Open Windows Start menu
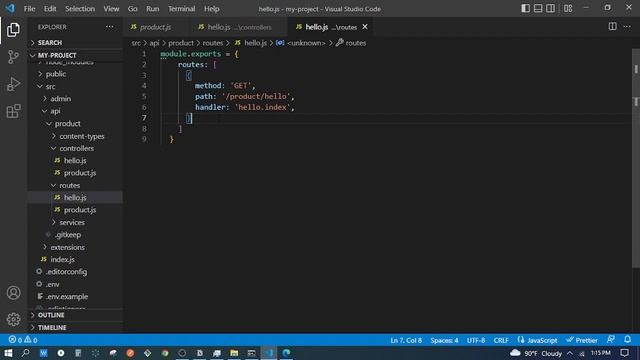Image resolution: width=640 pixels, height=360 pixels. coord(8,353)
